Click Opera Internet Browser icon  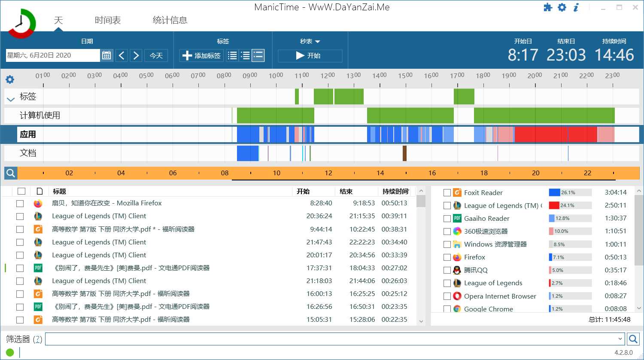pyautogui.click(x=457, y=296)
